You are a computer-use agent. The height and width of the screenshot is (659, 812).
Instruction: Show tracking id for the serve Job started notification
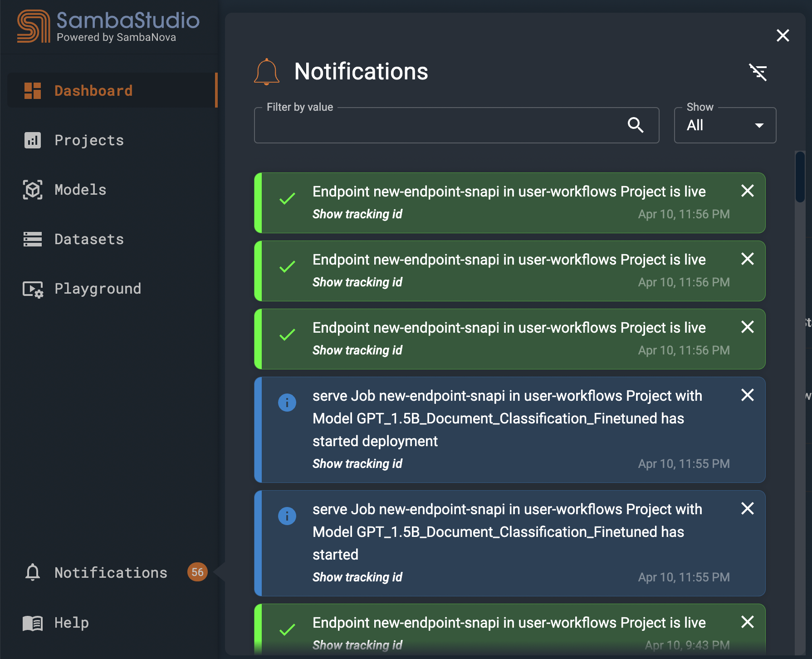[x=357, y=577]
